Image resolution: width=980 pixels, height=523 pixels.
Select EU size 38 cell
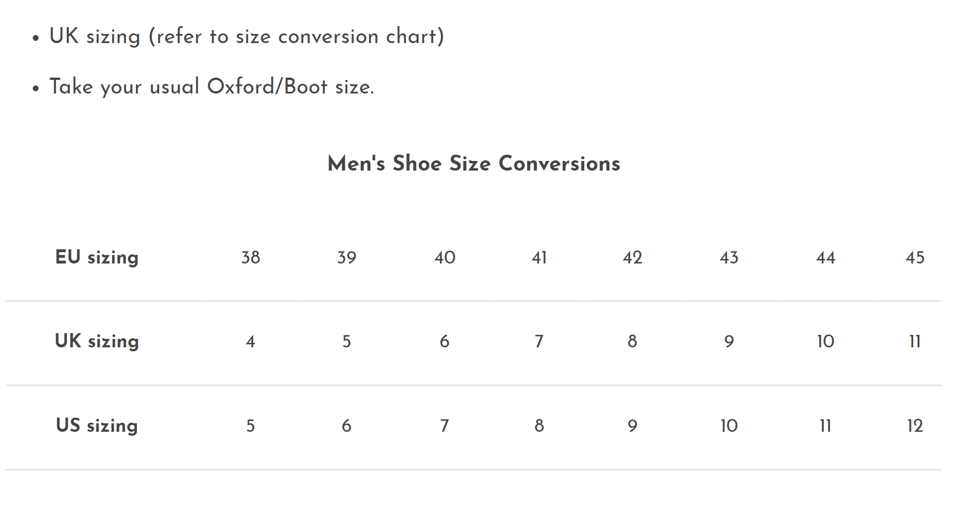click(x=251, y=258)
